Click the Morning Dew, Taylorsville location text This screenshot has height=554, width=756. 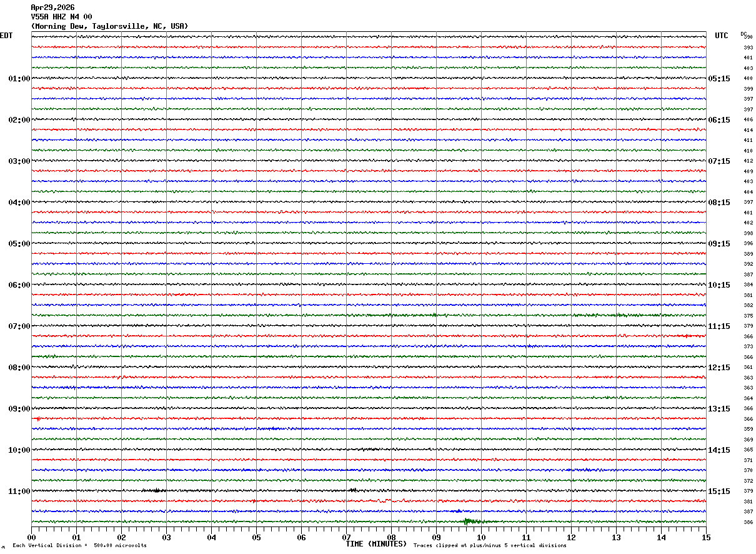pyautogui.click(x=109, y=26)
